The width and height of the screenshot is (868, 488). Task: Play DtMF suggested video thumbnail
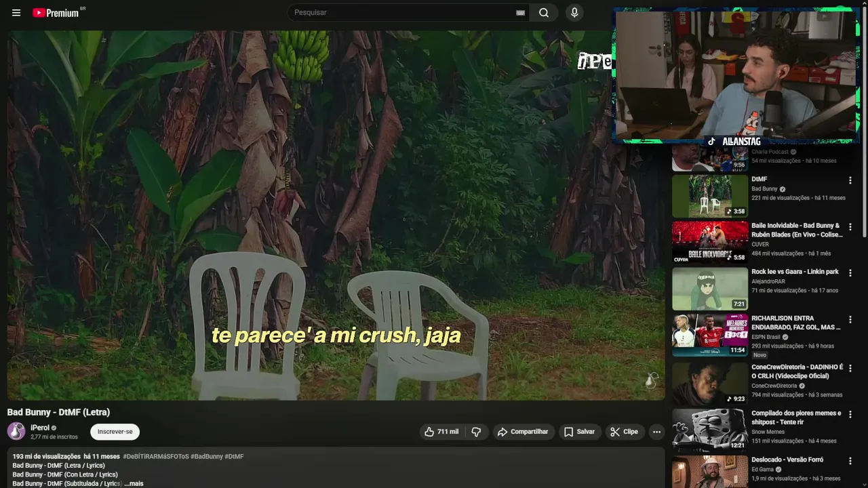710,196
